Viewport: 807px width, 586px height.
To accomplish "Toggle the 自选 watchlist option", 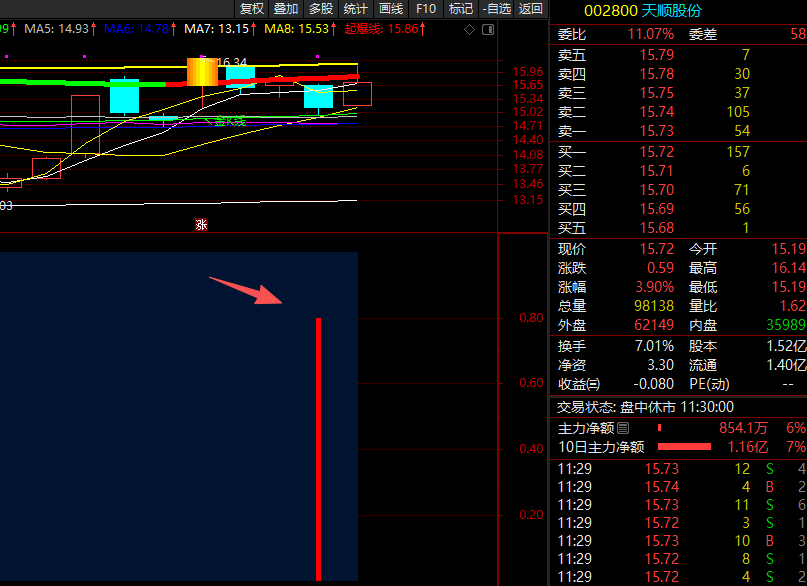I will pos(496,9).
